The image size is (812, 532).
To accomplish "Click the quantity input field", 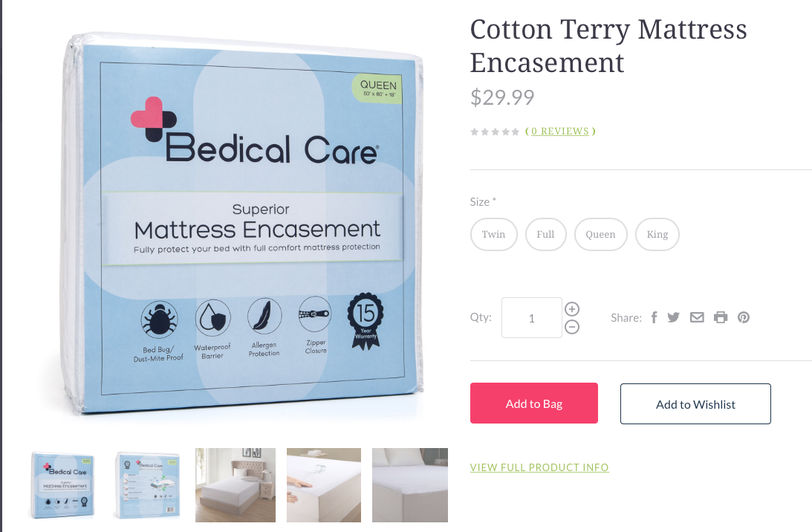I will coord(531,317).
